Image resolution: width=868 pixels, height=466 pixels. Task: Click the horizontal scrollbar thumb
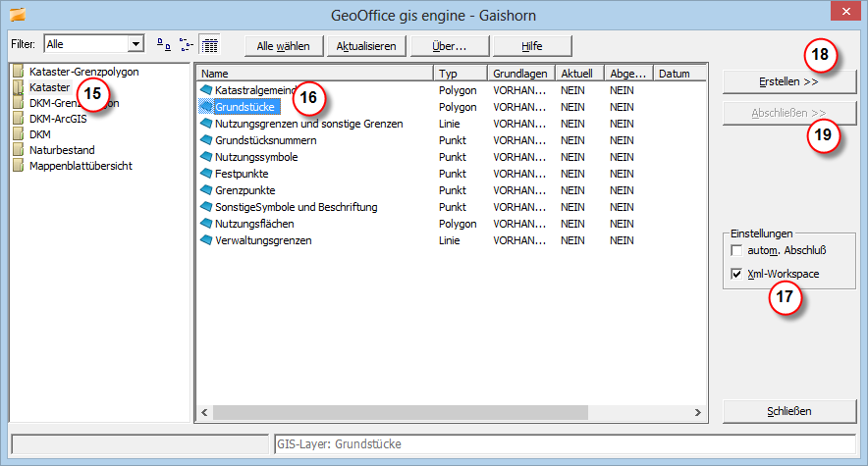(x=401, y=412)
